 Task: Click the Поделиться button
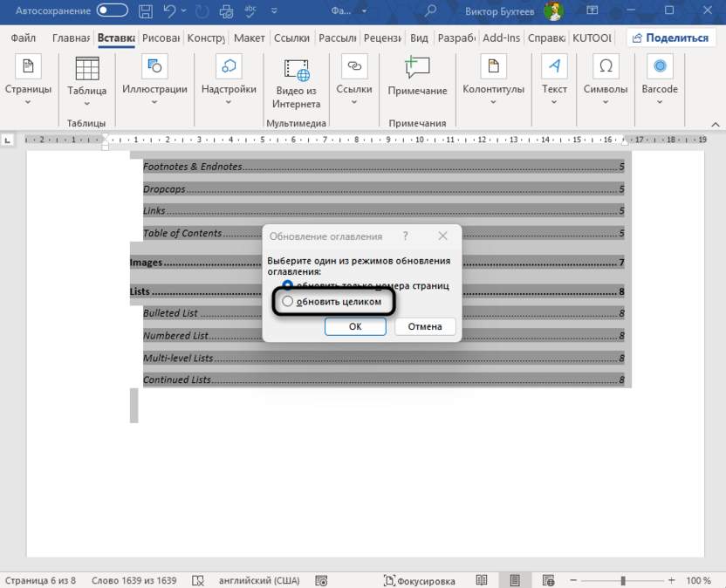[x=670, y=38]
